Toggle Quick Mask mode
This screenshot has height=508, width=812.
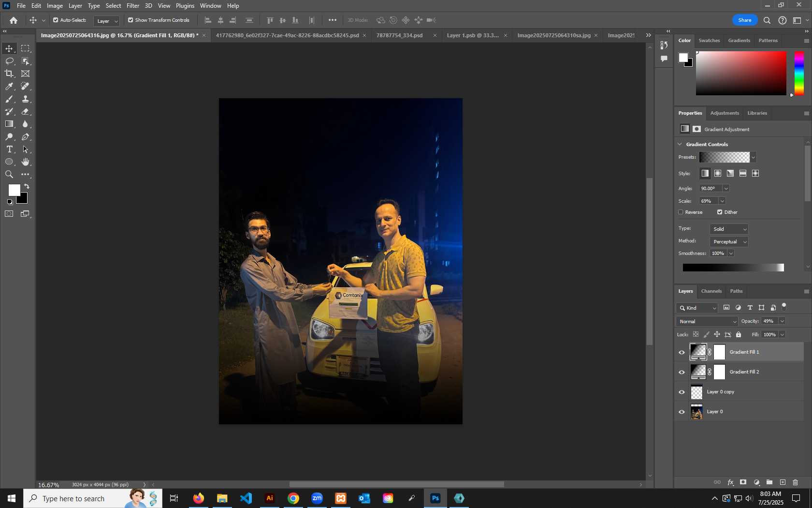[x=9, y=214]
